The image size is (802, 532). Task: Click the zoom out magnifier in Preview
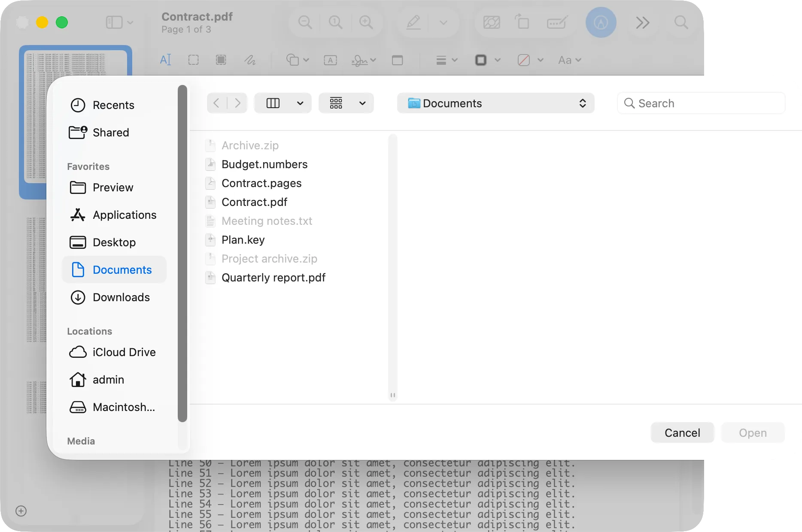pyautogui.click(x=305, y=22)
